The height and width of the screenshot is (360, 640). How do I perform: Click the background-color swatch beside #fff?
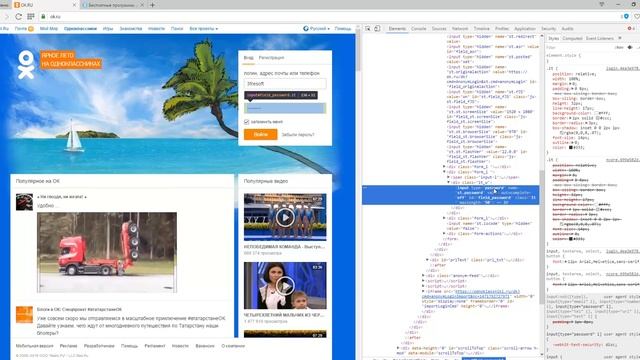pos(596,113)
